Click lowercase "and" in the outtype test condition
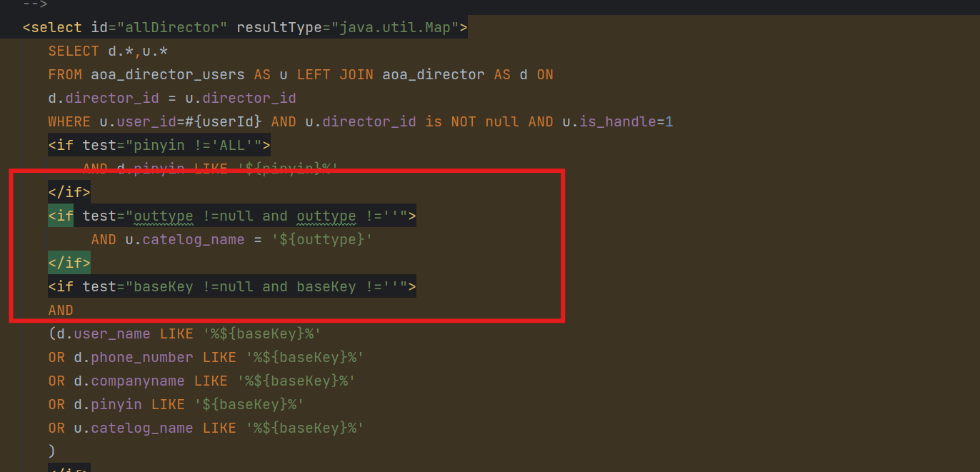 coord(275,216)
